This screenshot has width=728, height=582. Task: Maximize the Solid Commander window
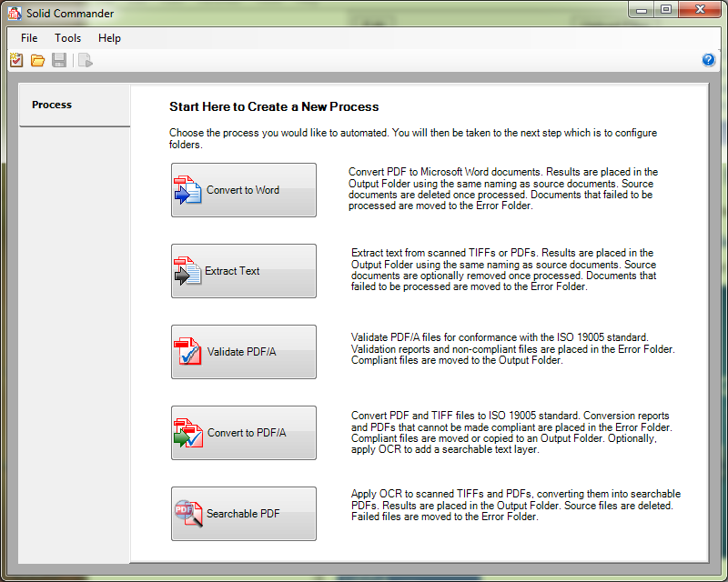click(x=666, y=9)
